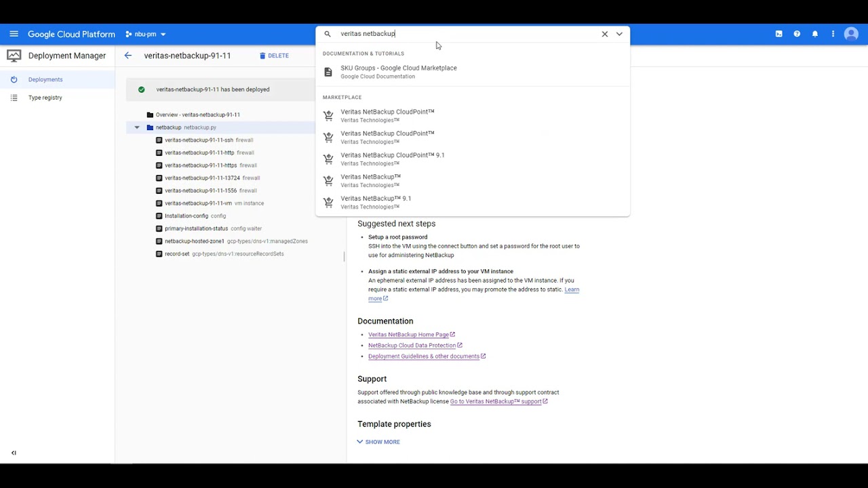Activate Cloud Shell icon in top bar
The height and width of the screenshot is (488, 868).
[778, 34]
